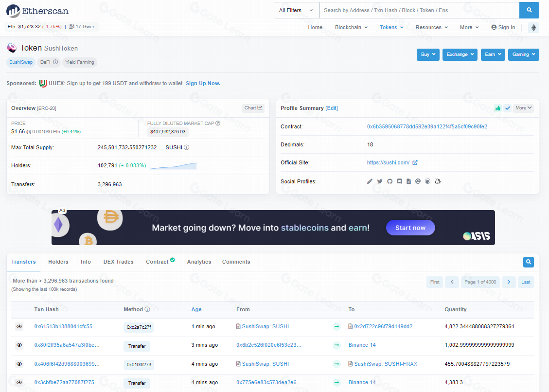The width and height of the screenshot is (549, 392).
Task: Open the All Filters dropdown
Action: click(297, 10)
